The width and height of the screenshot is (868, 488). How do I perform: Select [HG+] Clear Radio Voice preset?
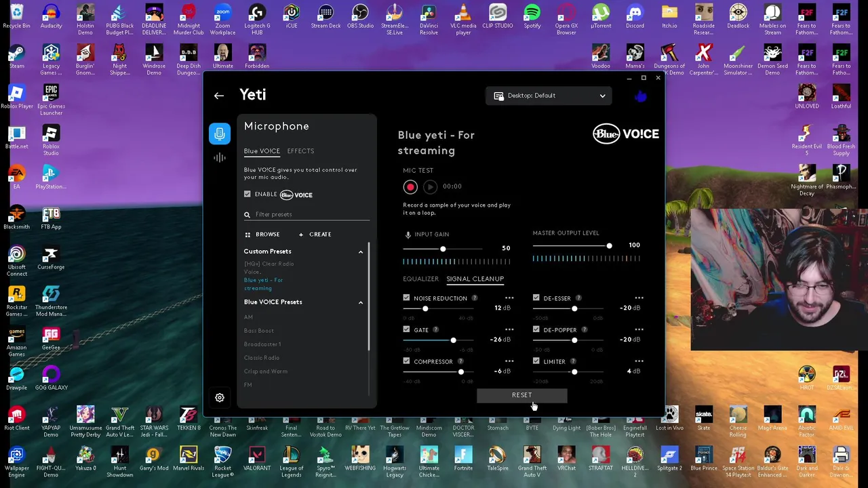[x=269, y=268]
